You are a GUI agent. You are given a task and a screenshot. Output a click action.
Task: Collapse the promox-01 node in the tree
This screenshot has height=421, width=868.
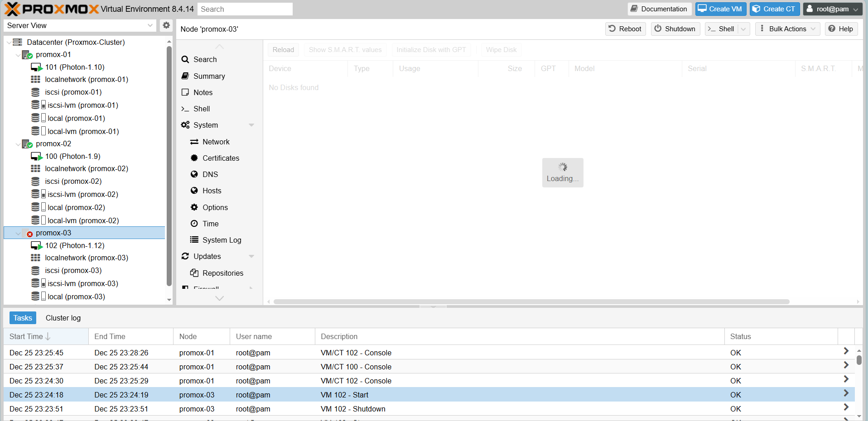(x=19, y=54)
